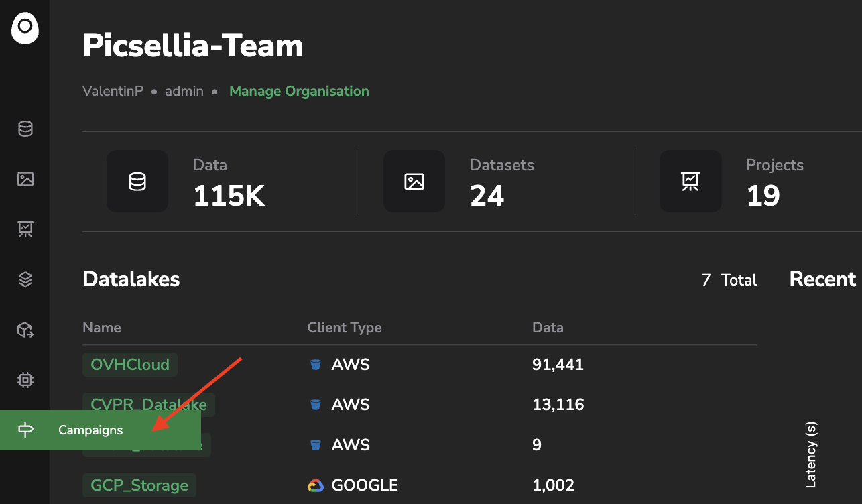Click the GOOGLE client type text
Screen dimensions: 862x504
(x=365, y=485)
